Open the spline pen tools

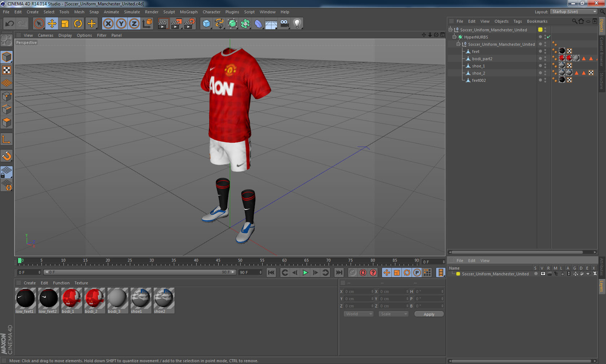coord(219,24)
